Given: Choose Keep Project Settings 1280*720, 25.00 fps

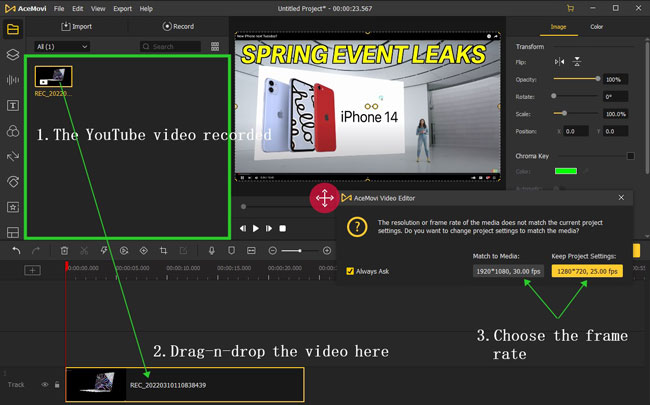Looking at the screenshot, I should (587, 271).
